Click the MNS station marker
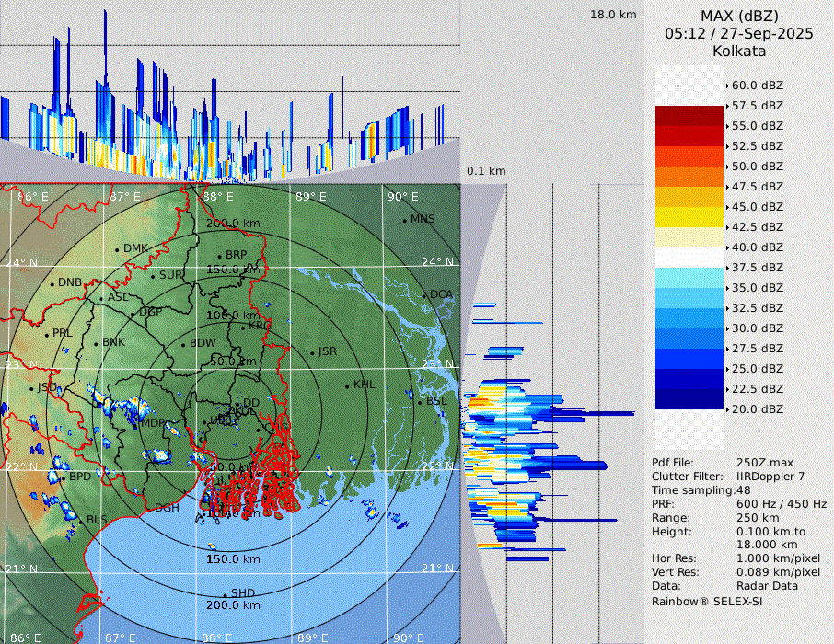This screenshot has width=834, height=644. coord(405,220)
